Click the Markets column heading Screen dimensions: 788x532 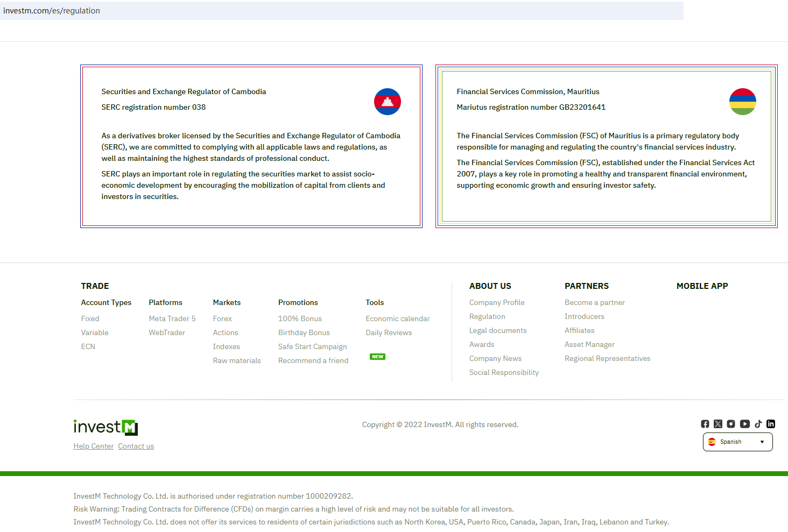227,302
